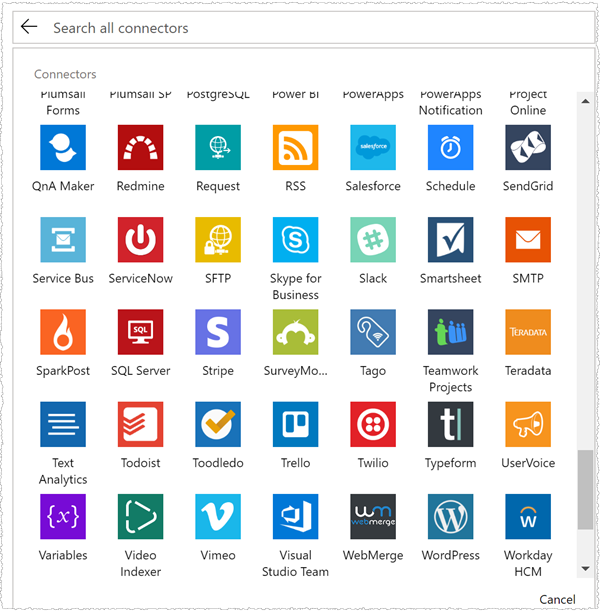Click the scrollbar up arrow
600x613 pixels.
click(x=585, y=101)
